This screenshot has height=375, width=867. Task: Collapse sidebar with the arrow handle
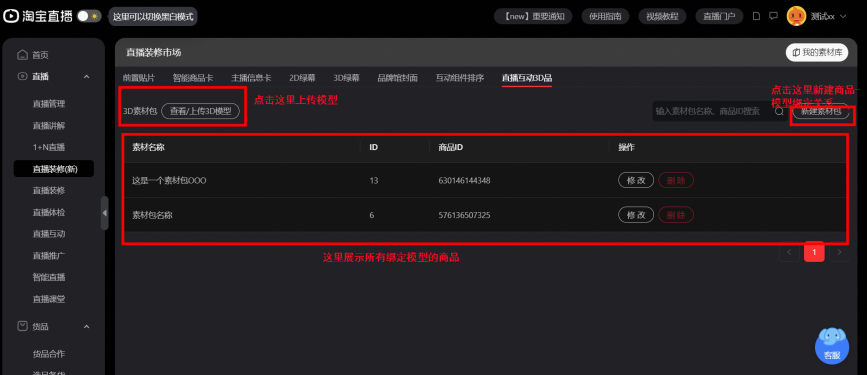105,213
